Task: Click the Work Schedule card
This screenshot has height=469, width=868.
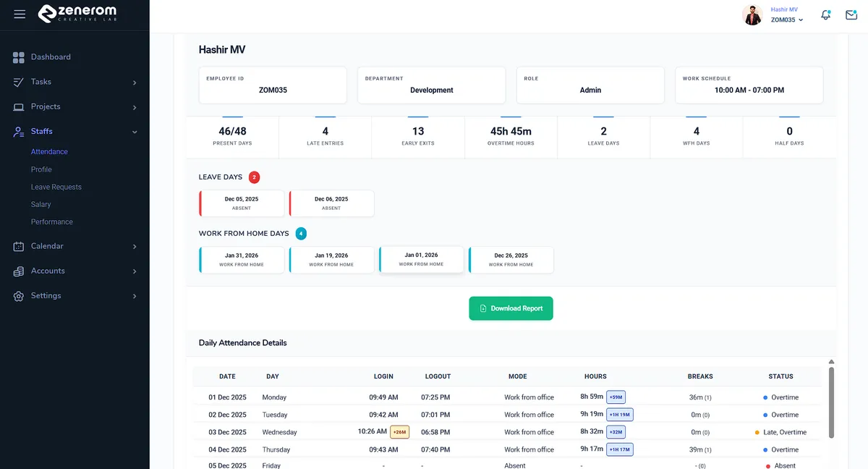Action: pos(749,85)
